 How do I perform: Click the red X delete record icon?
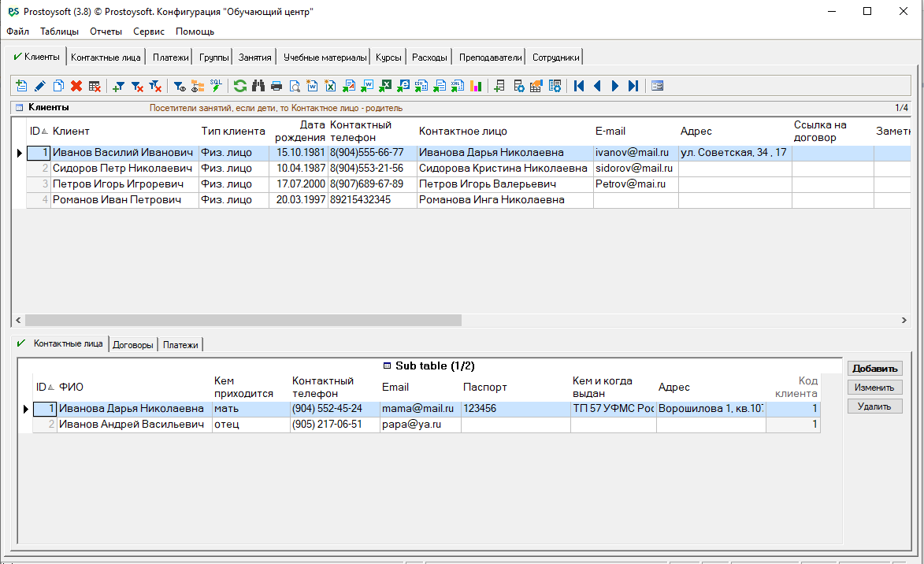pyautogui.click(x=76, y=86)
